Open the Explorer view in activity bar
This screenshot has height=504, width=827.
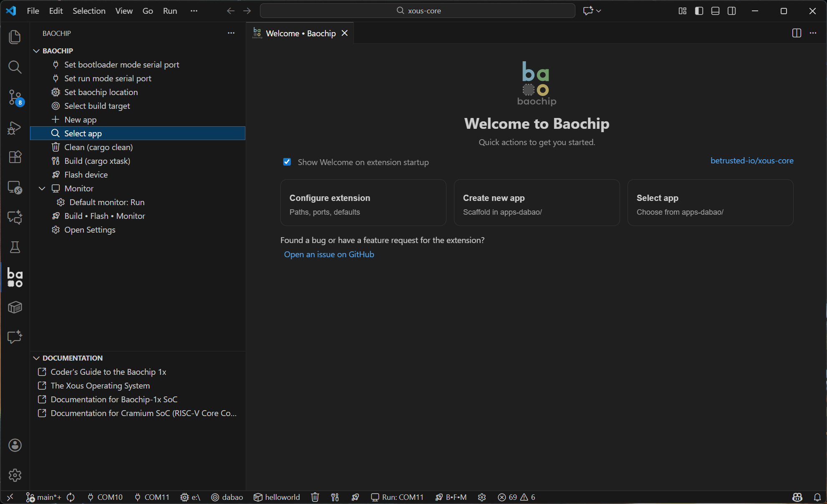click(15, 37)
